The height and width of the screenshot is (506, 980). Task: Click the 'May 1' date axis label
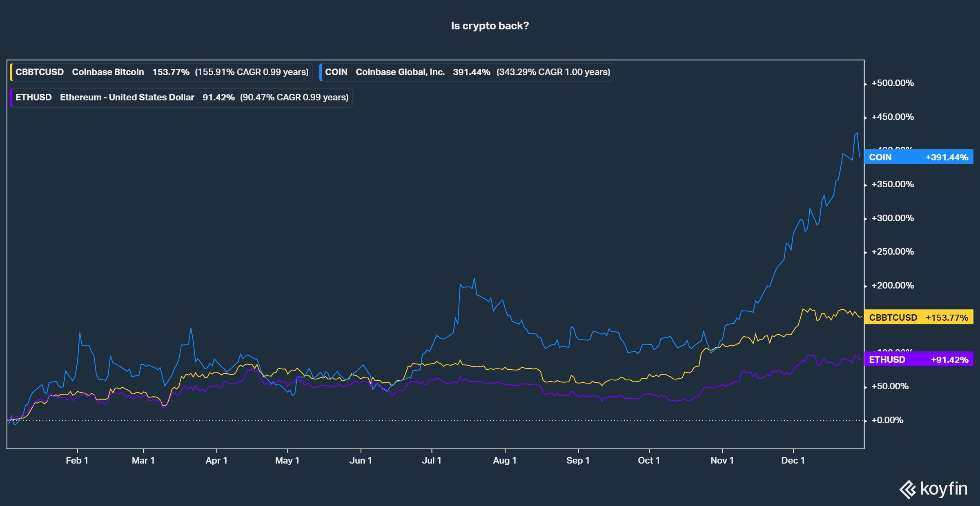(287, 460)
